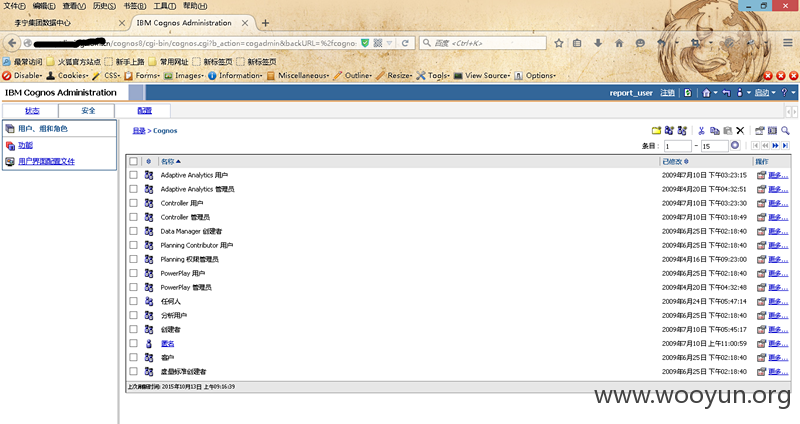Click the Return arrow icon in the header
800x424 pixels.
tap(727, 93)
